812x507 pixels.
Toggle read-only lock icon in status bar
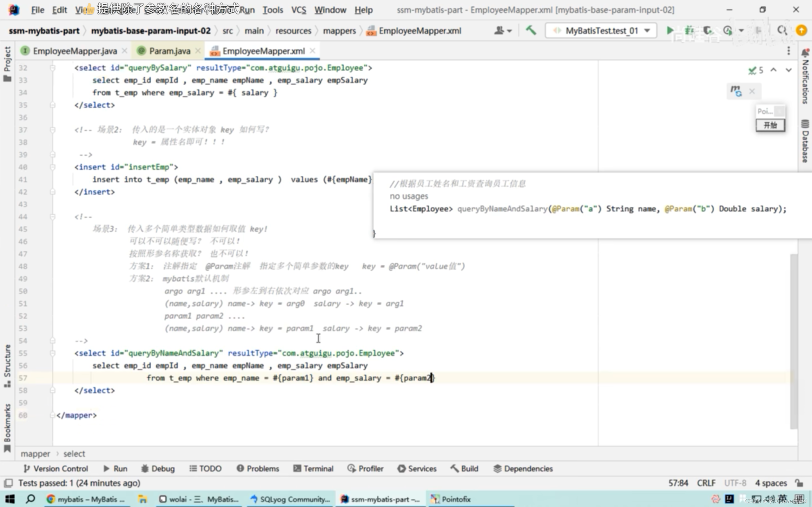pyautogui.click(x=799, y=483)
